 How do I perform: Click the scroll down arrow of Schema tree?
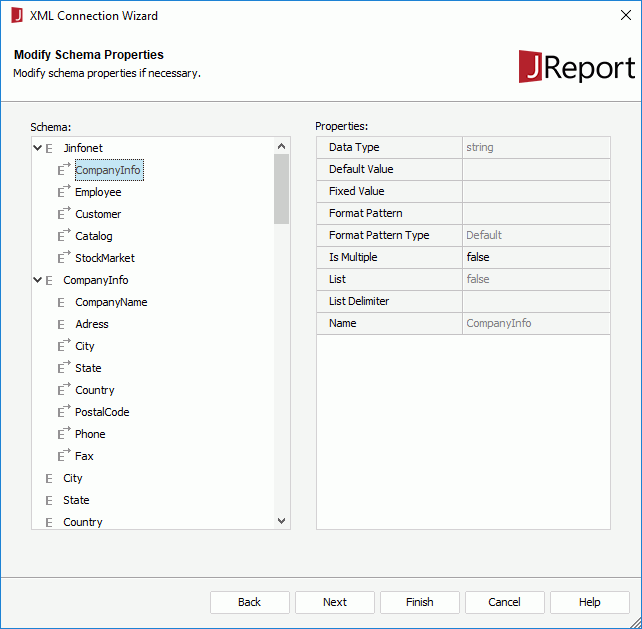pyautogui.click(x=281, y=520)
